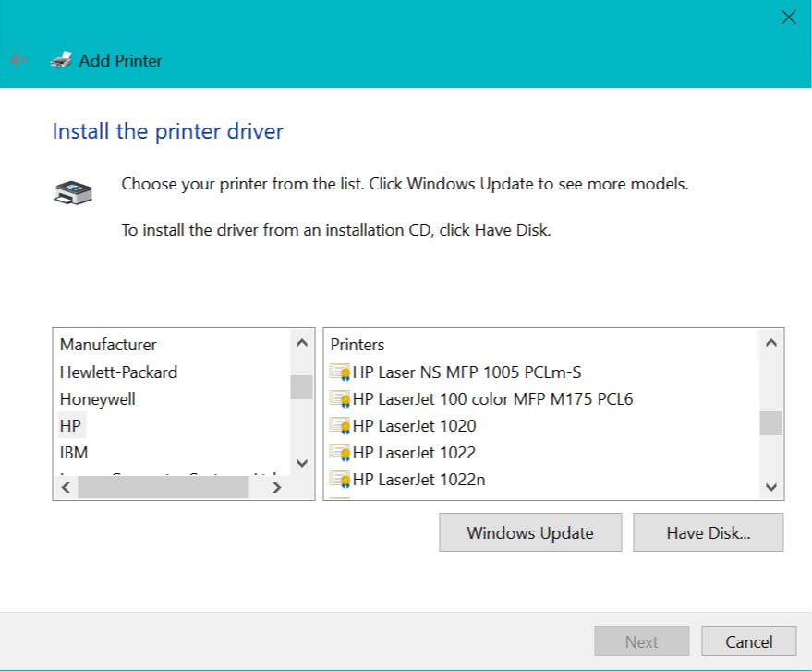Click the printer illustration beside the instructions
The height and width of the screenshot is (671, 812).
tap(72, 191)
